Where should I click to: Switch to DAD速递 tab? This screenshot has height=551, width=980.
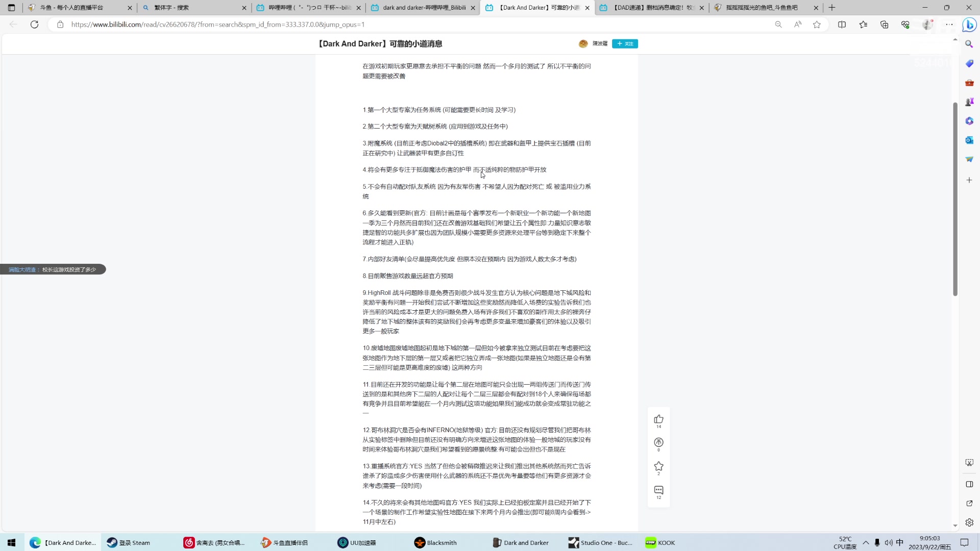pos(651,8)
